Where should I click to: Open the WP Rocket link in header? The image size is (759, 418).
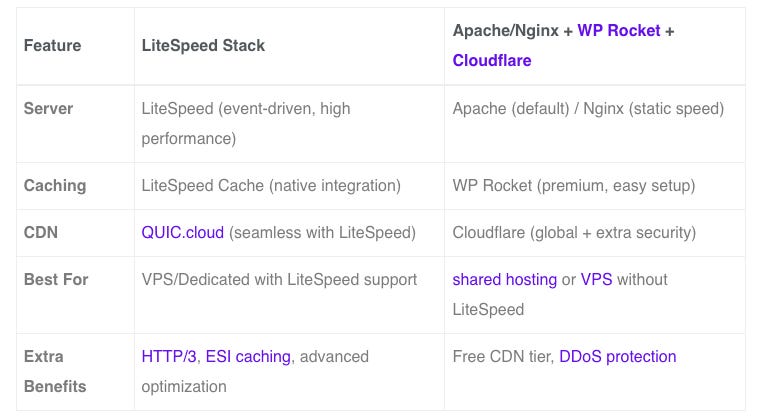tap(619, 30)
